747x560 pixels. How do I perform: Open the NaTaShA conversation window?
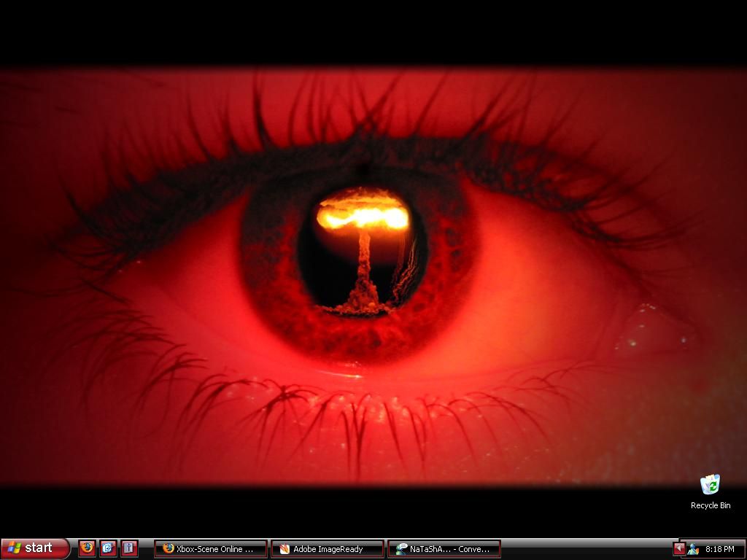coord(444,549)
